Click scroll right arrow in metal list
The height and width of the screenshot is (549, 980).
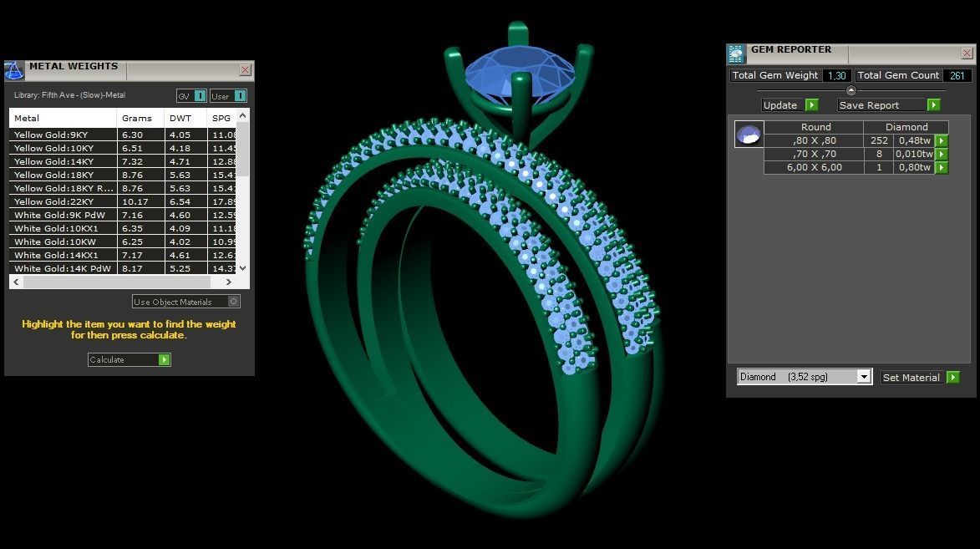tap(229, 282)
